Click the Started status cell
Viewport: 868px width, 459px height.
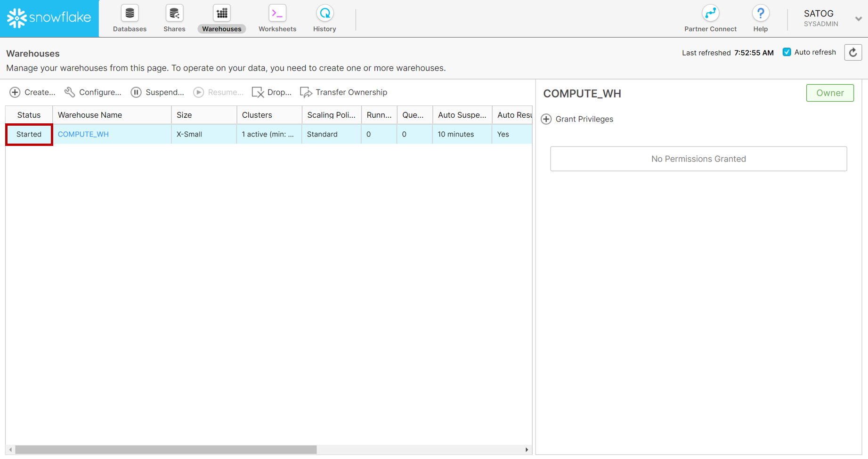click(x=29, y=134)
